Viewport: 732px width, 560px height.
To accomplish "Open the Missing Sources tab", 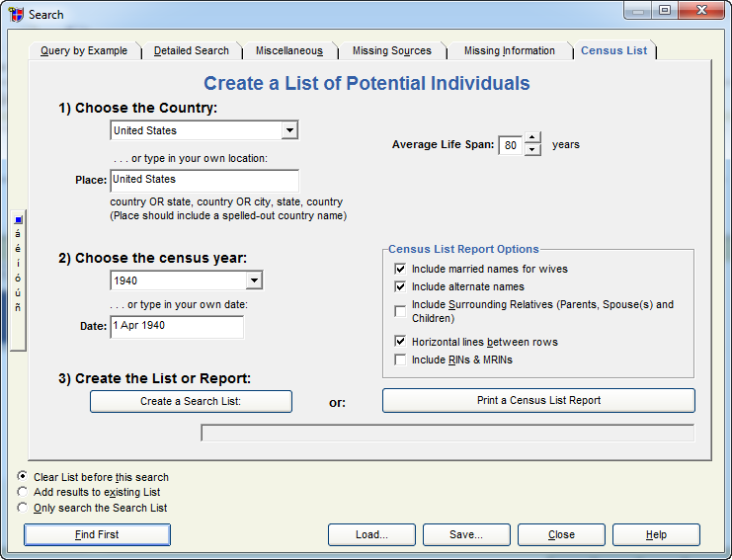I will (392, 50).
